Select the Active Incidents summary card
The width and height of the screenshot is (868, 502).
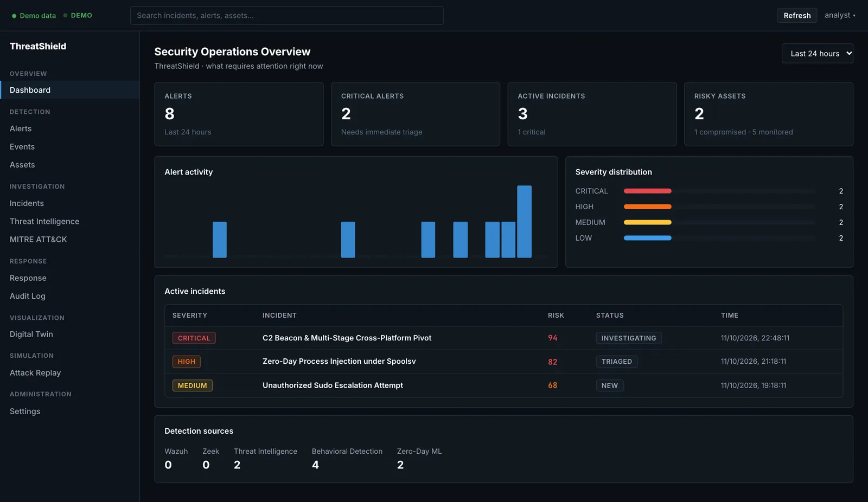592,114
